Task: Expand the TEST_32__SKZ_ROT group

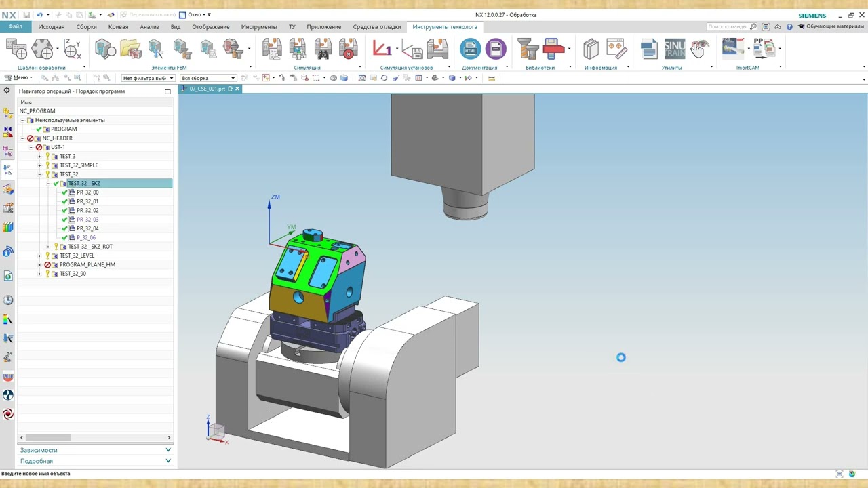Action: 48,247
